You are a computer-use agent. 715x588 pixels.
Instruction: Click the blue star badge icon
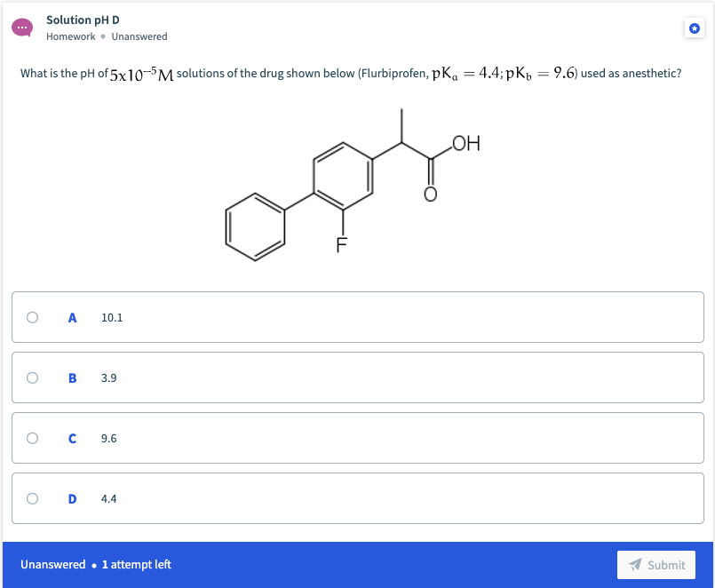(x=694, y=28)
